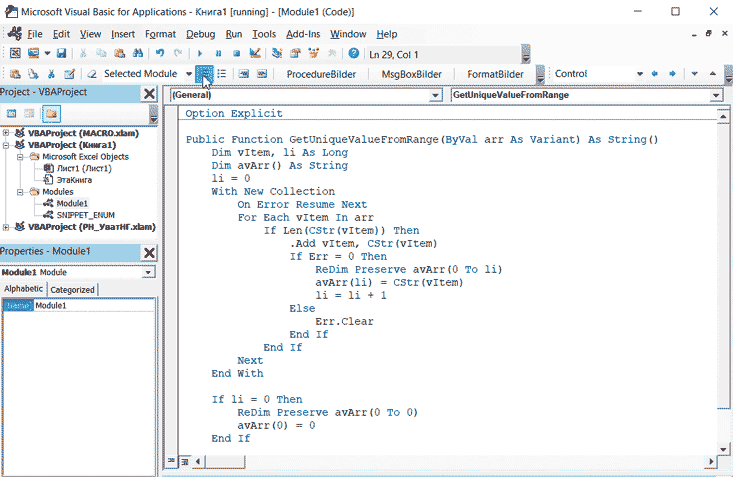Switch to Categorized properties tab
The width and height of the screenshot is (733, 477).
click(72, 289)
